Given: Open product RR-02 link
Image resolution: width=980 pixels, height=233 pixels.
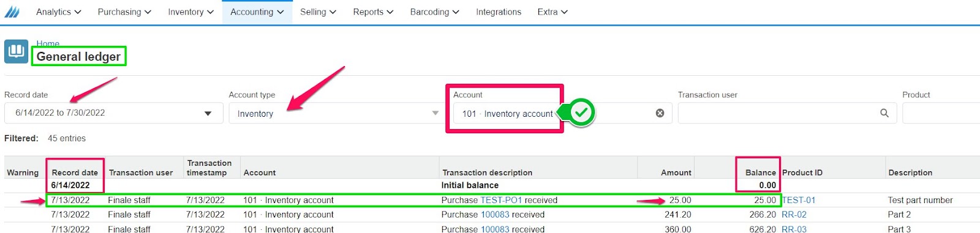Looking at the screenshot, I should coord(794,215).
